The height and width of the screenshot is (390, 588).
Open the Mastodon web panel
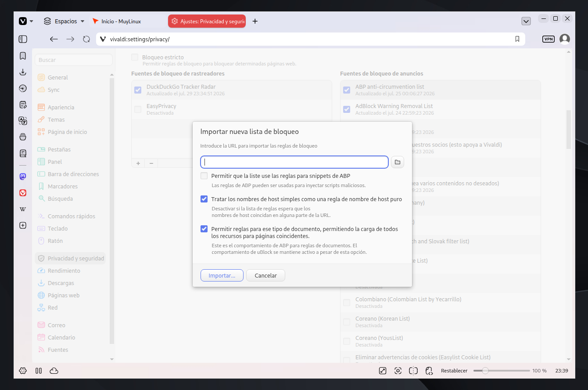pyautogui.click(x=23, y=176)
